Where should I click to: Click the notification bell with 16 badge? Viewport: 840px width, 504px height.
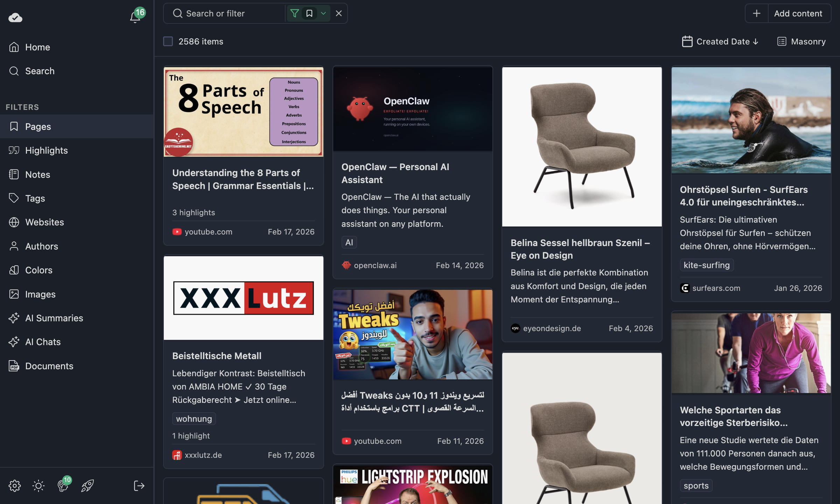[135, 16]
